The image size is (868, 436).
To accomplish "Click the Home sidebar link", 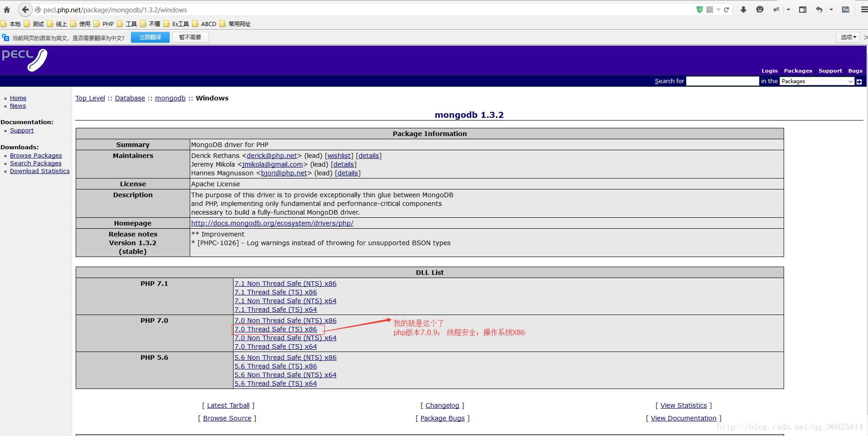I will pyautogui.click(x=18, y=98).
